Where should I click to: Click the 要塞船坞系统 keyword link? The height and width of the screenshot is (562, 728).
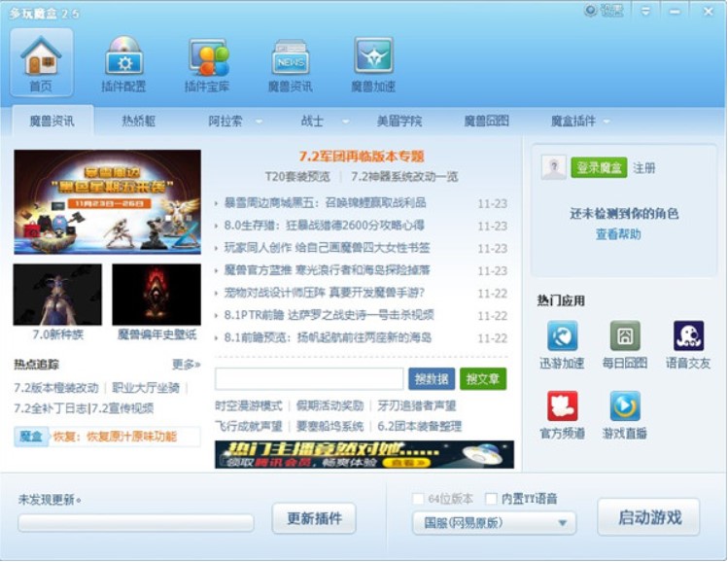click(x=330, y=427)
